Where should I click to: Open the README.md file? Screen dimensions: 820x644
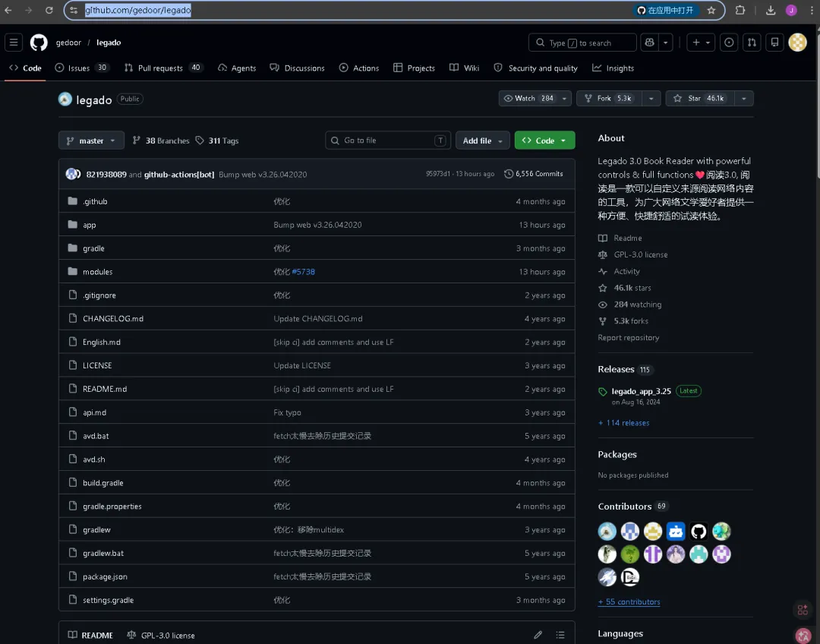point(105,390)
